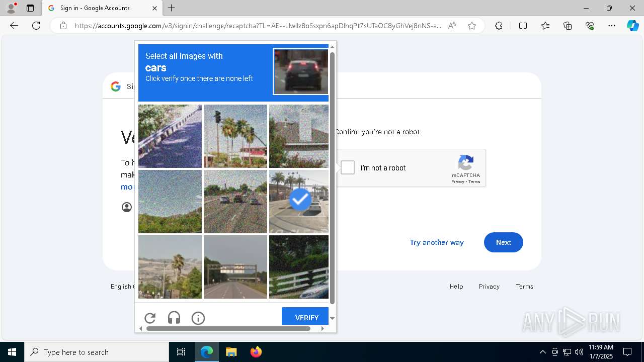Open File Explorer from taskbar
644x362 pixels.
tap(231, 352)
